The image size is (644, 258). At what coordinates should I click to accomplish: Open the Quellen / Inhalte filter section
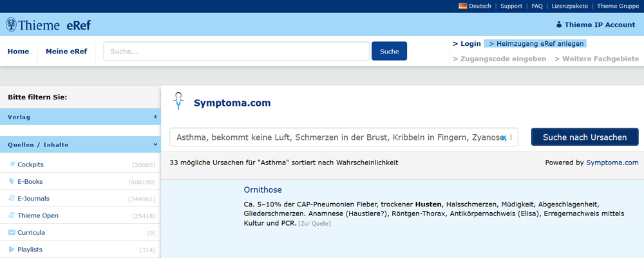point(80,144)
